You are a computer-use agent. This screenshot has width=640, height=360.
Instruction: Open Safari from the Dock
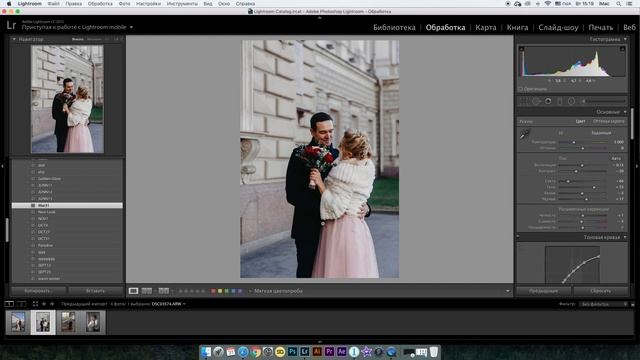[243, 351]
